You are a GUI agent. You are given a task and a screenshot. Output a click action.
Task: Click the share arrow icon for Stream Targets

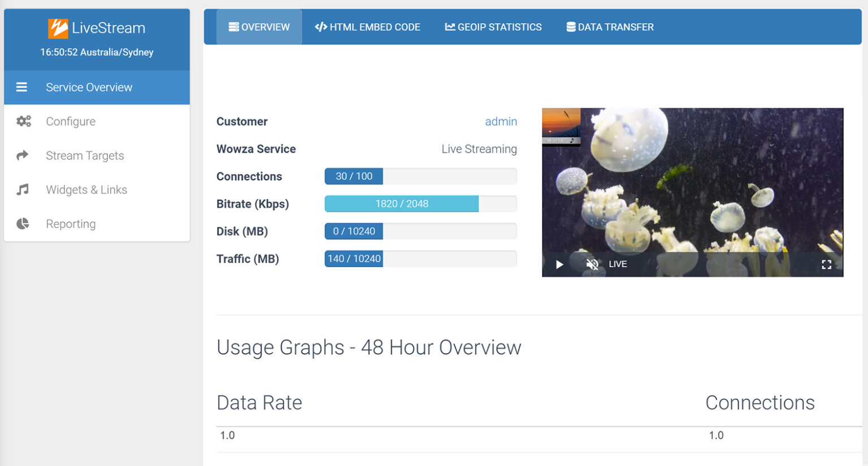pyautogui.click(x=23, y=155)
